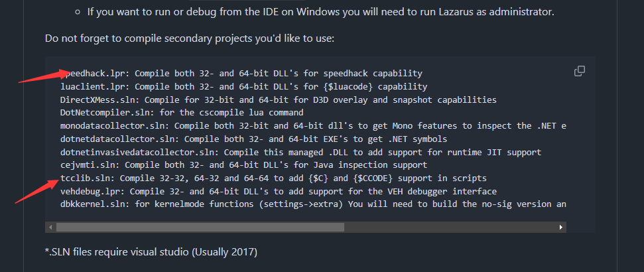The width and height of the screenshot is (644, 272).
Task: Click the empty scrollbar track right of the thumb
Action: tap(451, 227)
